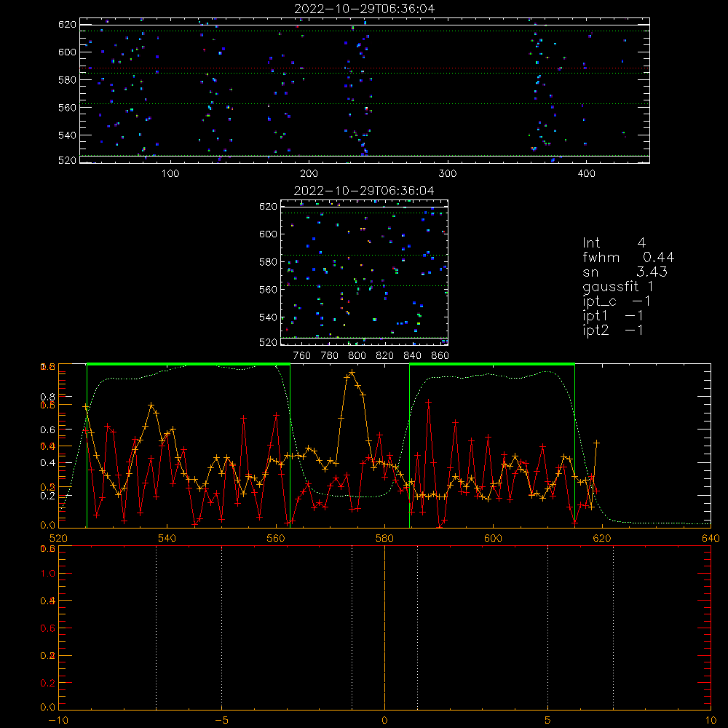Click the tall orange peak in profile plot
Viewport: 728px width, 728px height.
[352, 372]
